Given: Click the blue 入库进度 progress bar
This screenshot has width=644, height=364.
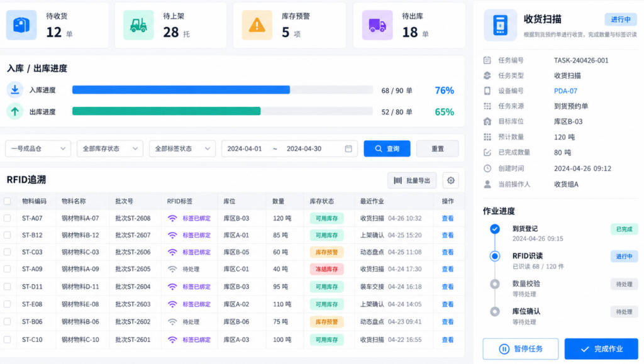Looking at the screenshot, I should (x=181, y=90).
